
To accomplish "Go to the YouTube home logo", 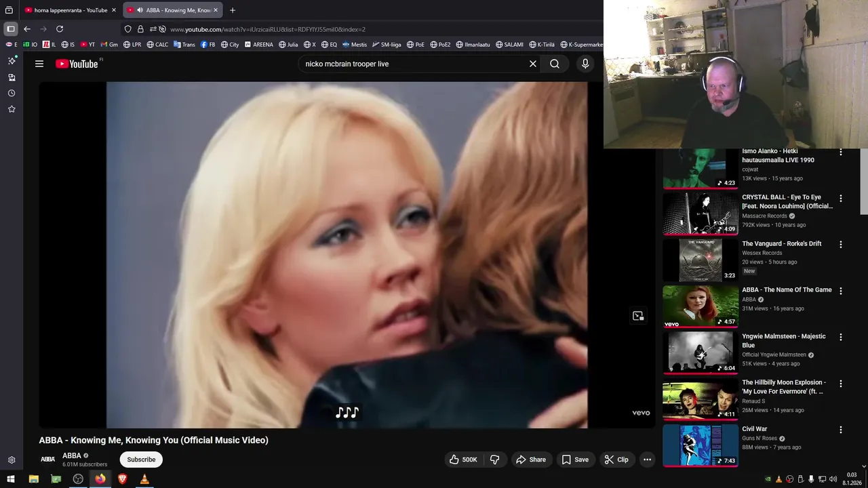I will pyautogui.click(x=77, y=64).
